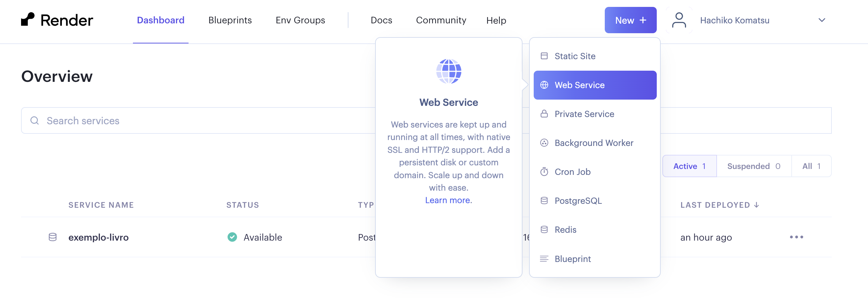868x307 pixels.
Task: Switch filter to Suspended services
Action: click(753, 166)
